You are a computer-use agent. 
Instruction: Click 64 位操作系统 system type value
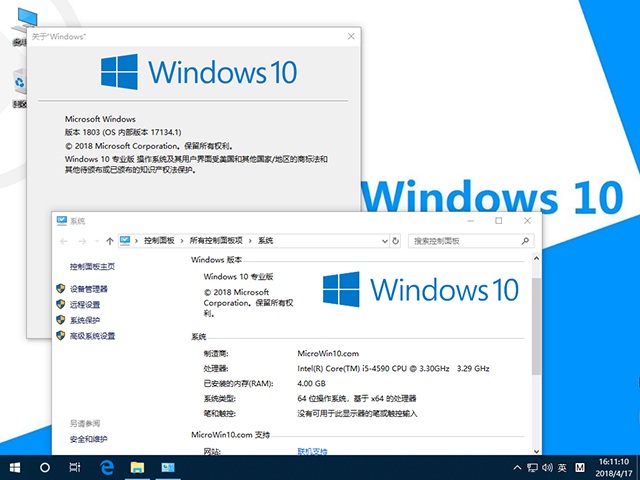tap(357, 398)
